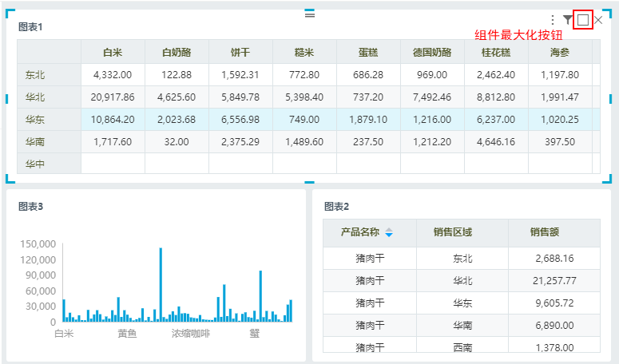Click the cell value 4,332.00
The image size is (619, 364).
[x=113, y=75]
